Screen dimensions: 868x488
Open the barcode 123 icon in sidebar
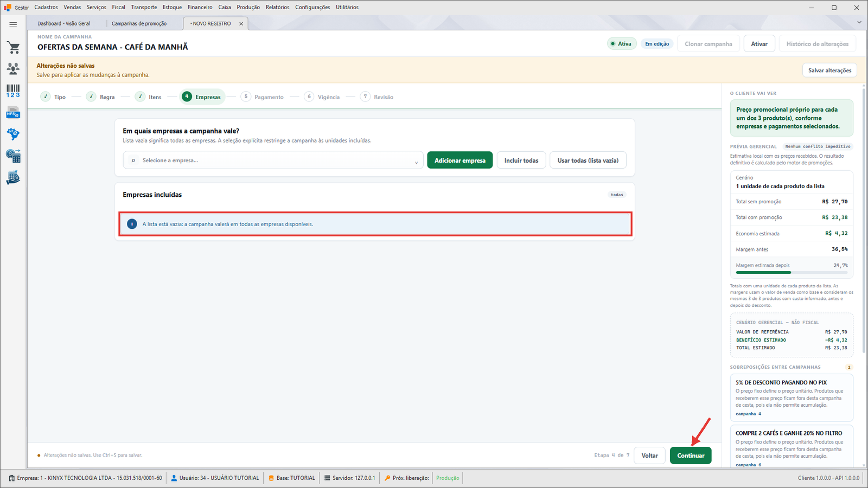pos(13,91)
